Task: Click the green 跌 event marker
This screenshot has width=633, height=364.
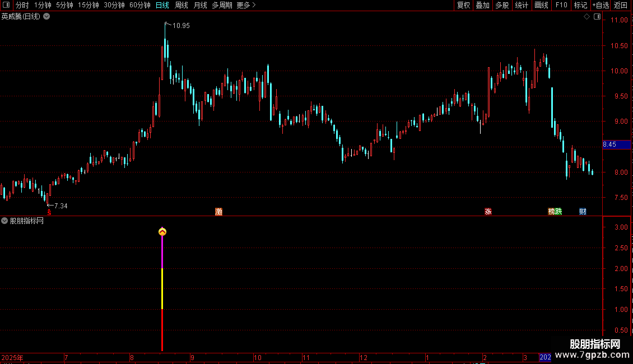Action: (558, 212)
